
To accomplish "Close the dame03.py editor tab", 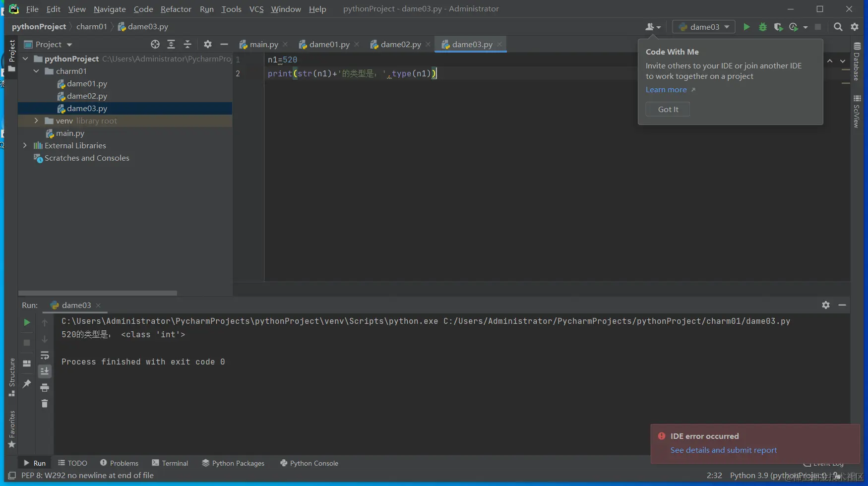I will point(499,44).
